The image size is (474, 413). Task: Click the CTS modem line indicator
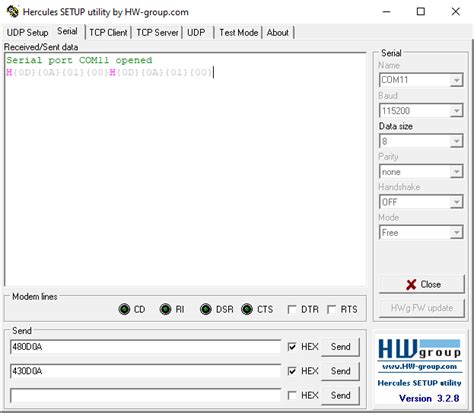point(247,309)
